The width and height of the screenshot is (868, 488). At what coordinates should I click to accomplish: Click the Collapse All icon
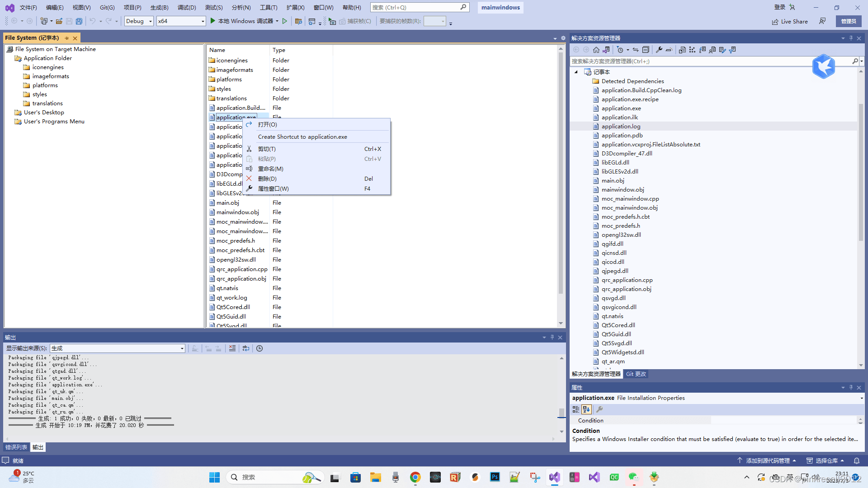pos(646,50)
